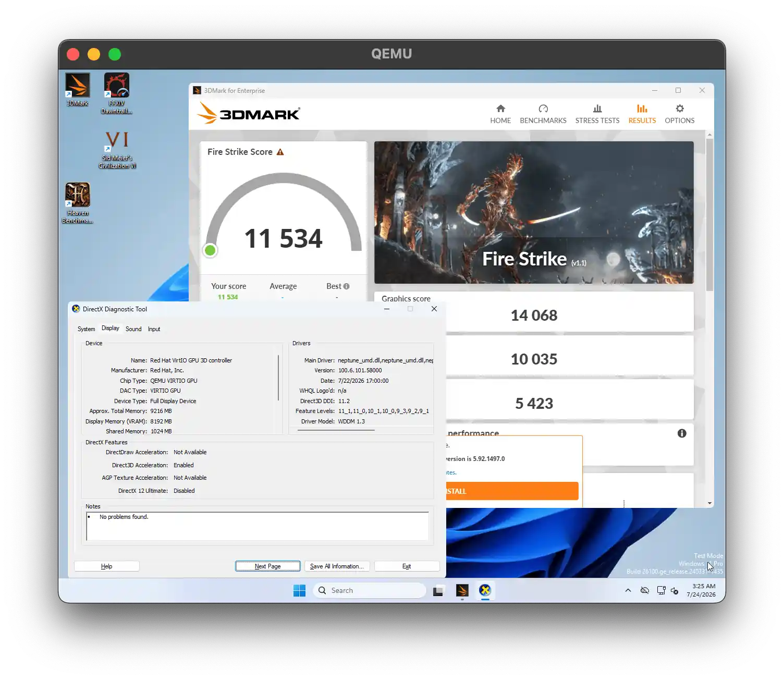This screenshot has height=680, width=784.
Task: Click the Exit button in DirectX tool
Action: (x=407, y=566)
